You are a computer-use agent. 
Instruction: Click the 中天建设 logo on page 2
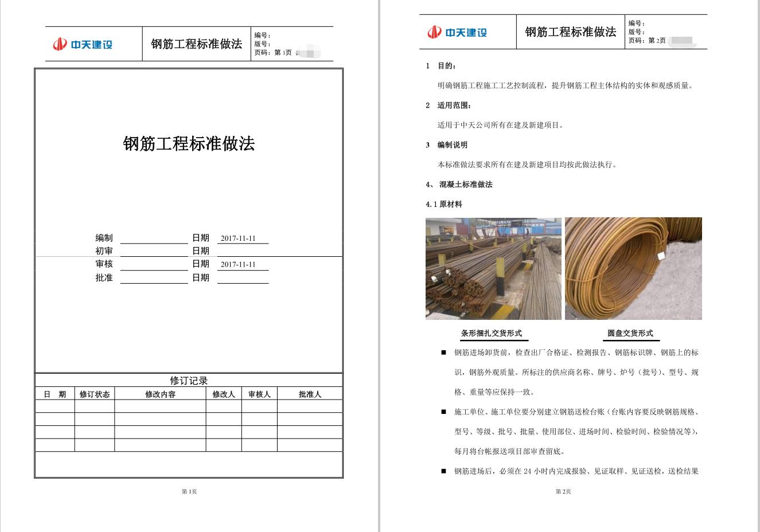click(457, 32)
